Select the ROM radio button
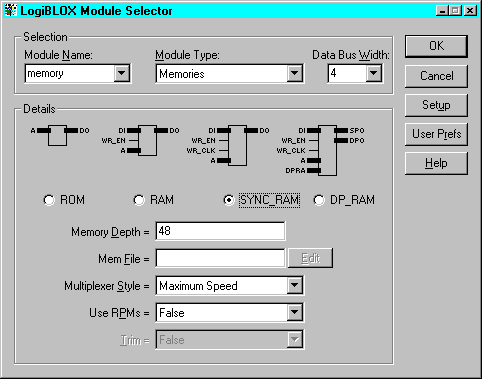482x379 pixels. pos(49,200)
